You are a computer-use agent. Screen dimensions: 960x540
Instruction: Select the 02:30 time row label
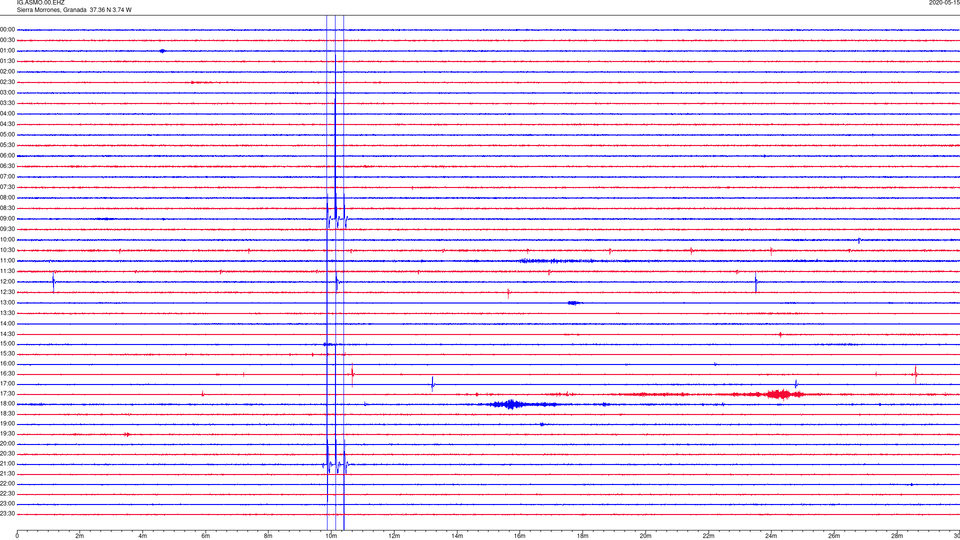pos(7,82)
